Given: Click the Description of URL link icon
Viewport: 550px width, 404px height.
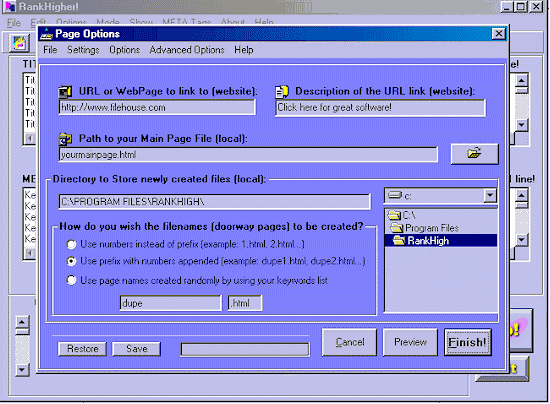Looking at the screenshot, I should tap(282, 92).
